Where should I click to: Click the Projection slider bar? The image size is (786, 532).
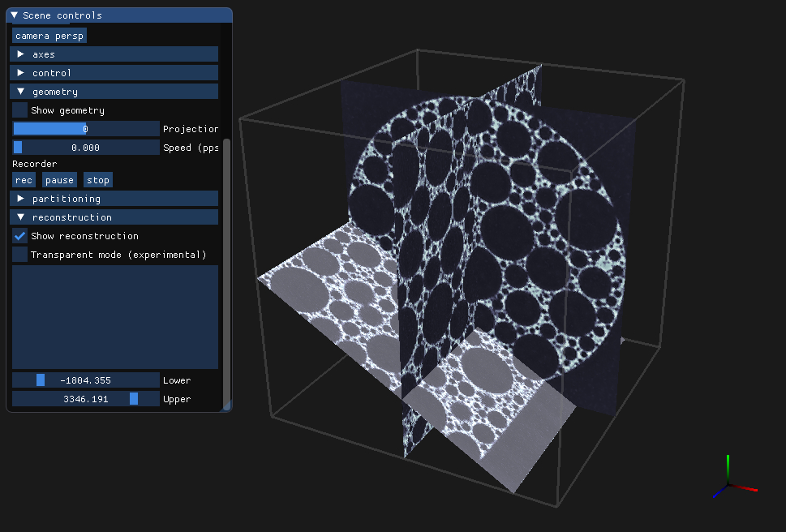[x=85, y=129]
